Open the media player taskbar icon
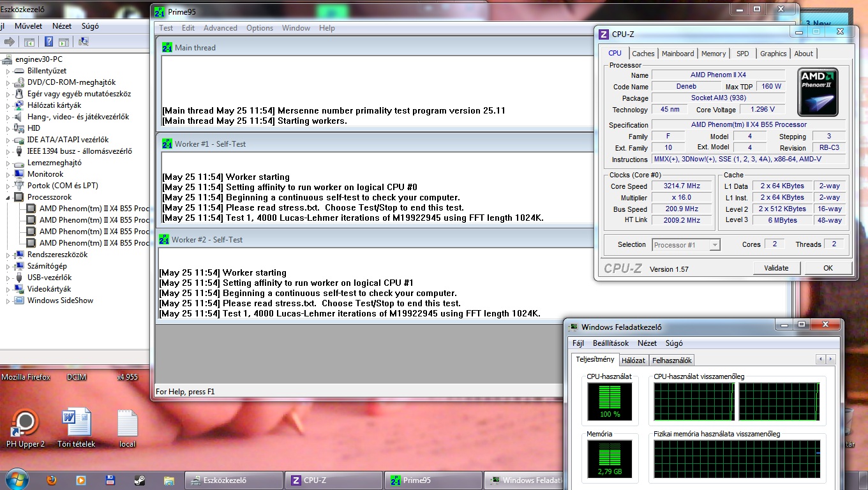Viewport: 868px width, 490px height. coord(80,480)
